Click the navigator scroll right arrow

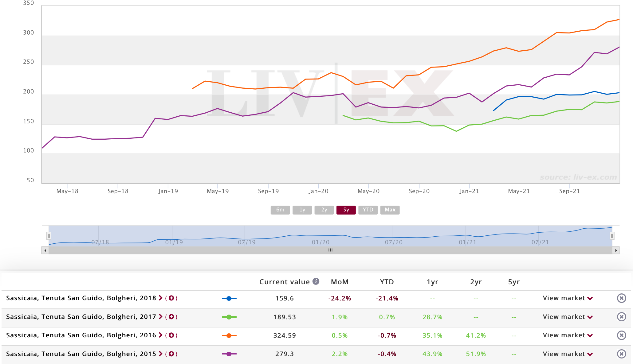coord(616,250)
